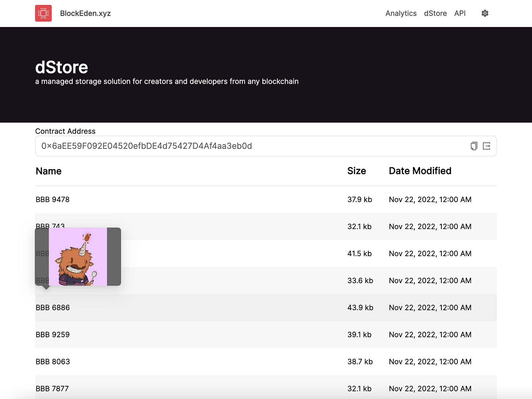Select the BBB 9259 file row name

(x=53, y=335)
